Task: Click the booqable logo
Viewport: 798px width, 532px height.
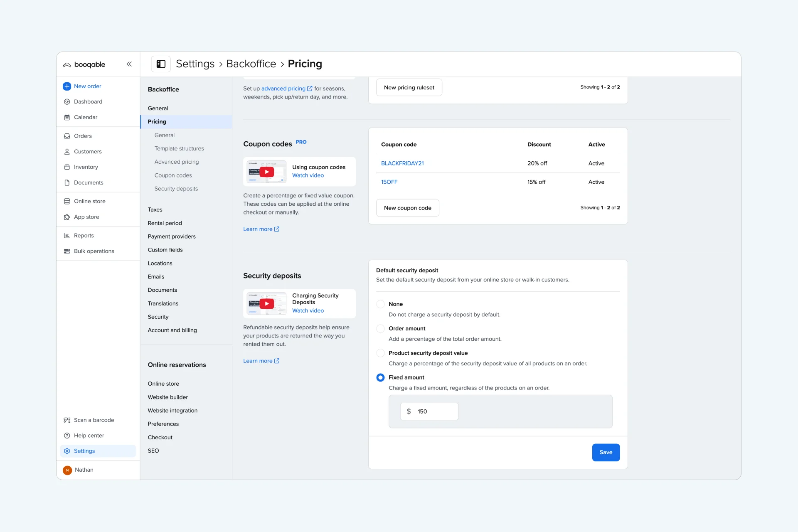Action: 84,64
